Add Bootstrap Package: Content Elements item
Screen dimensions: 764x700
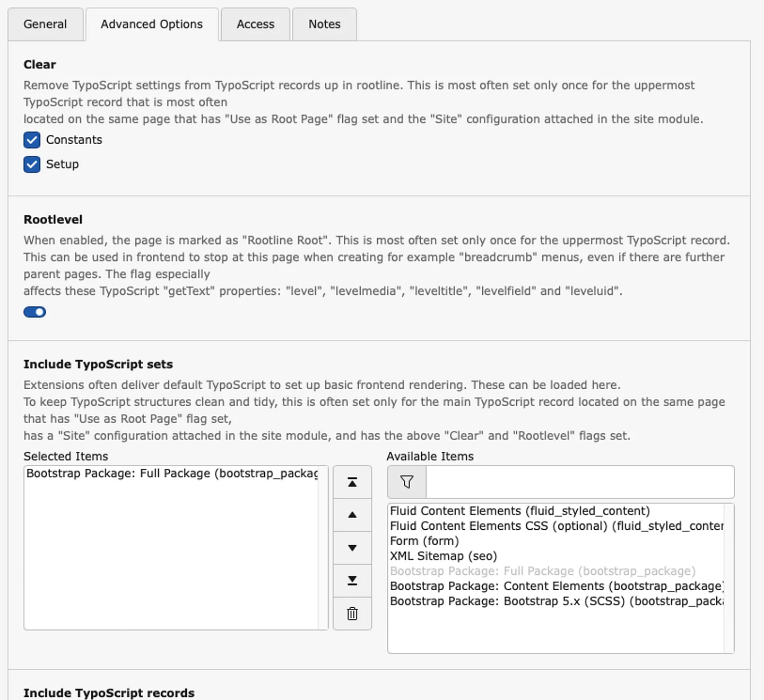[556, 587]
